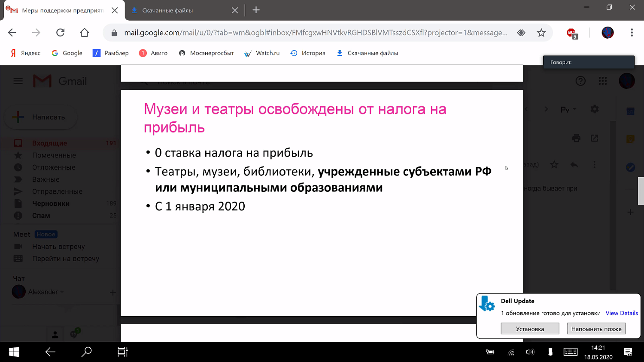Open the Яндекс bookmark

coord(26,53)
